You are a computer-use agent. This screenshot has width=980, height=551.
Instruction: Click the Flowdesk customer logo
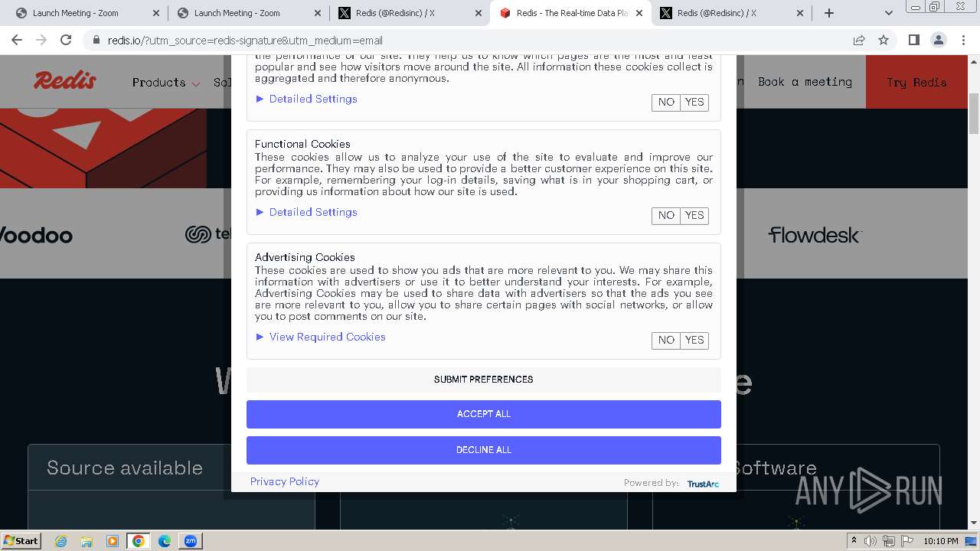point(815,235)
